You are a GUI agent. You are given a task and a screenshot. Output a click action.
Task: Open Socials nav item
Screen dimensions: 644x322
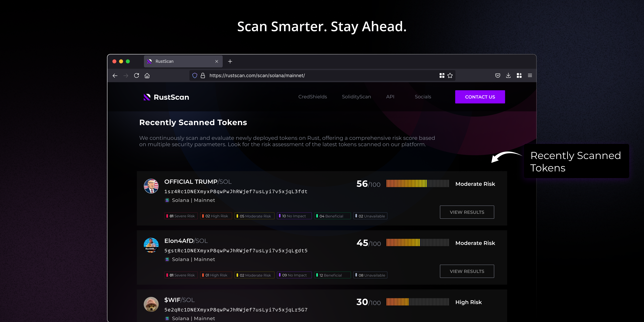pyautogui.click(x=423, y=97)
